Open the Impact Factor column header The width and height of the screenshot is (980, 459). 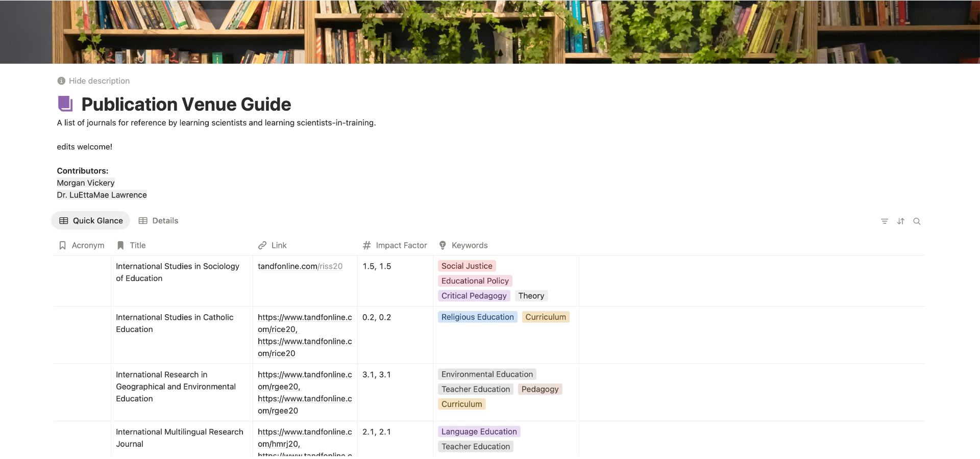395,245
